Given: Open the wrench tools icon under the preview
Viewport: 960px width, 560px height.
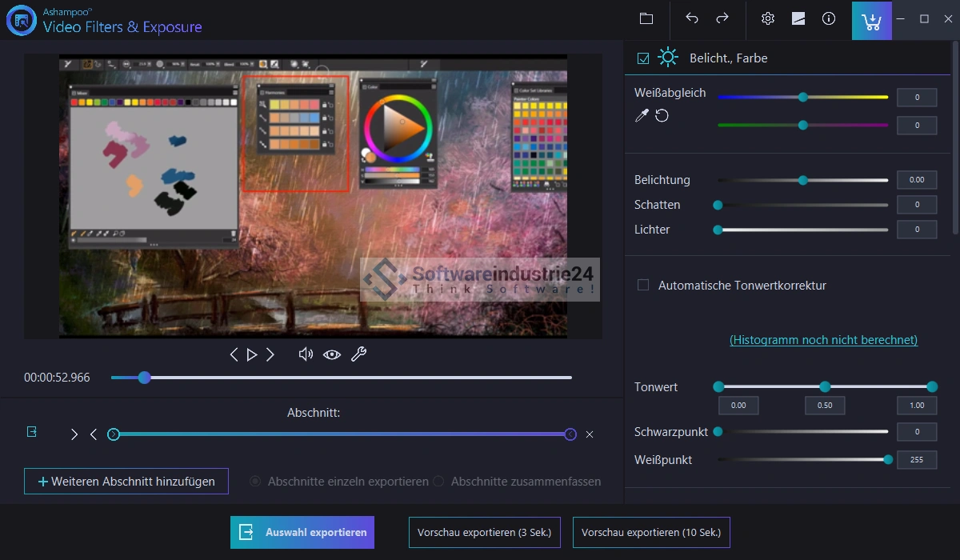Looking at the screenshot, I should (359, 354).
